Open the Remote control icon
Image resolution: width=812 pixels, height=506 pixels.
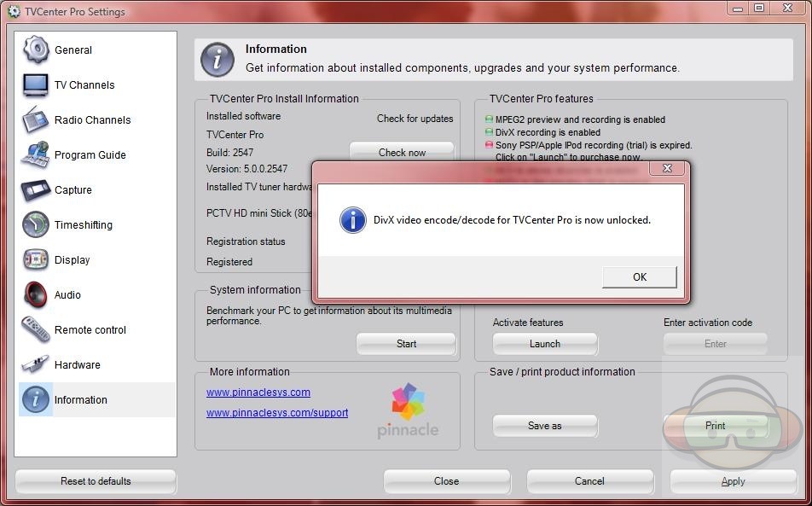click(x=36, y=329)
